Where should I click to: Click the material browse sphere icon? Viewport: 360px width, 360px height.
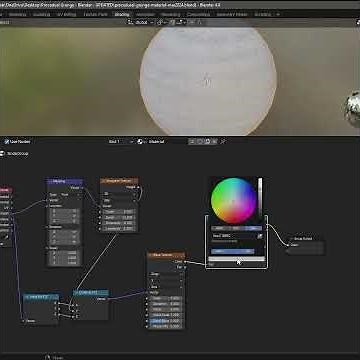click(140, 142)
